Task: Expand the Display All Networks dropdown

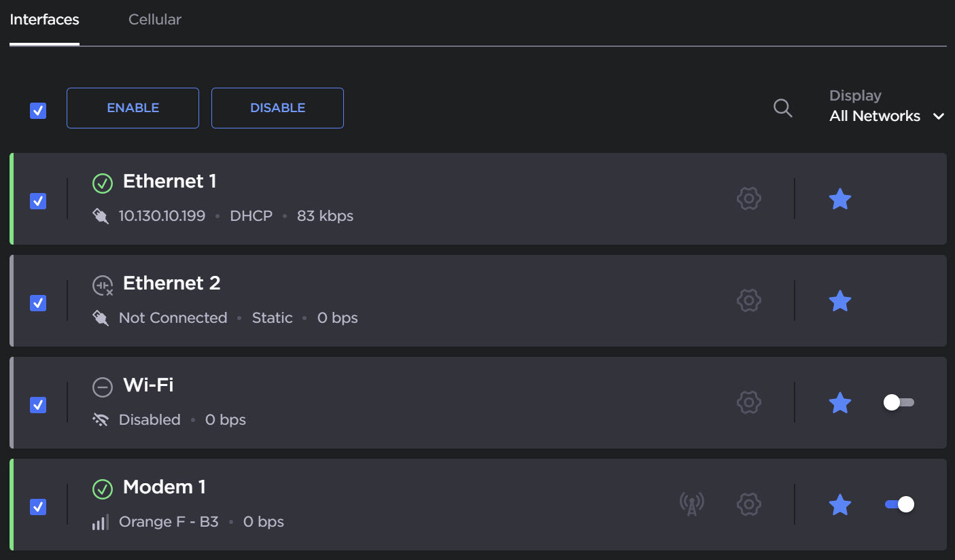Action: [886, 116]
